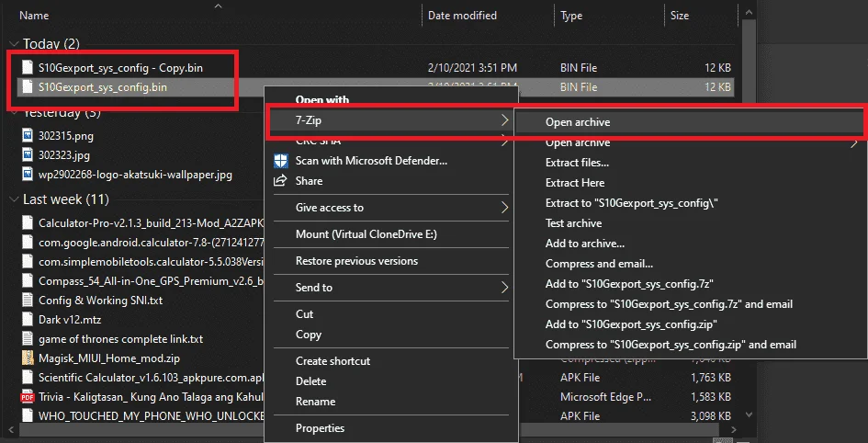Screen dimensions: 868x443
Task: Expand the 7-Zip submenu arrow
Action: 504,120
